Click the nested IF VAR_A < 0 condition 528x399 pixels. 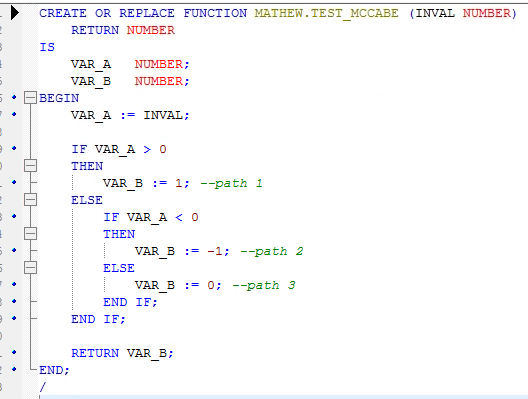click(151, 217)
